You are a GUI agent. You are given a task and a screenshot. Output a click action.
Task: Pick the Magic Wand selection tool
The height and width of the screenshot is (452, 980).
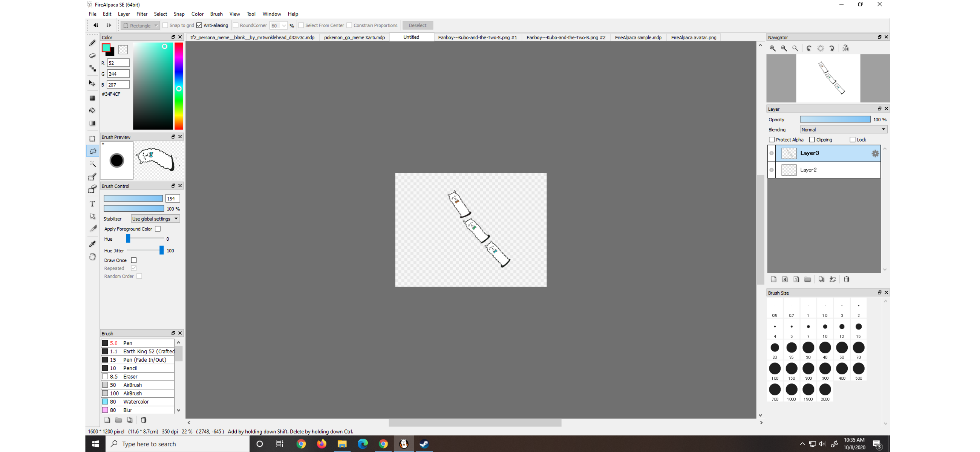click(92, 164)
